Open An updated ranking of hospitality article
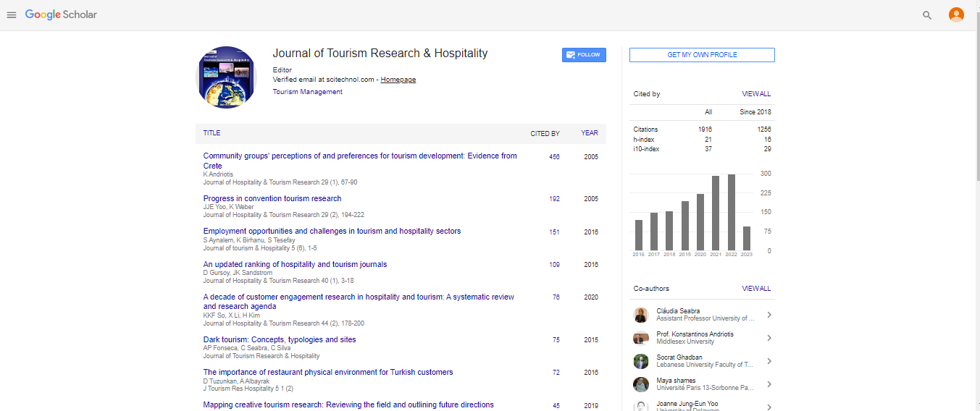 (x=295, y=264)
